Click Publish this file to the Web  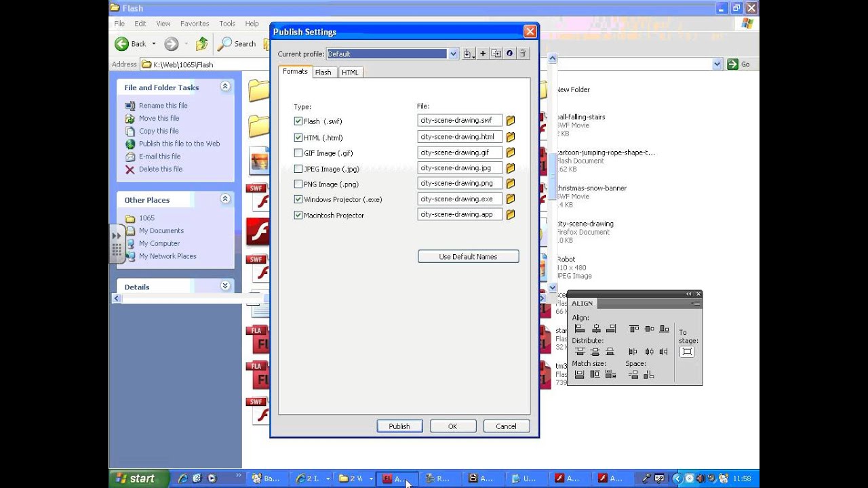[180, 144]
